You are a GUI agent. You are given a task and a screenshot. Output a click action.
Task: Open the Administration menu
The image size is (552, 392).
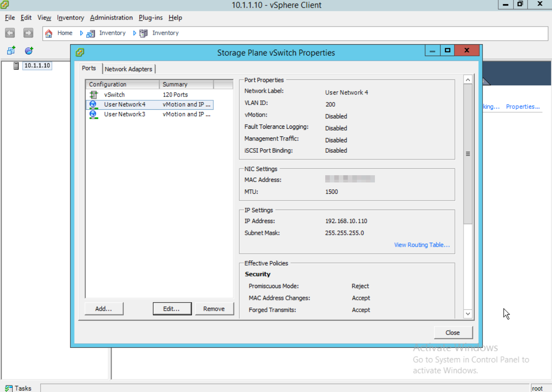(x=111, y=18)
